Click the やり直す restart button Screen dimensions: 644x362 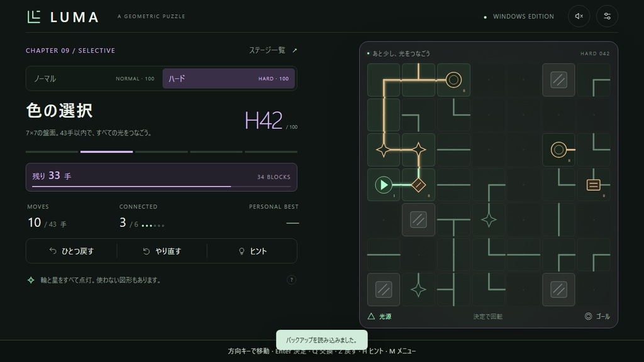[162, 251]
